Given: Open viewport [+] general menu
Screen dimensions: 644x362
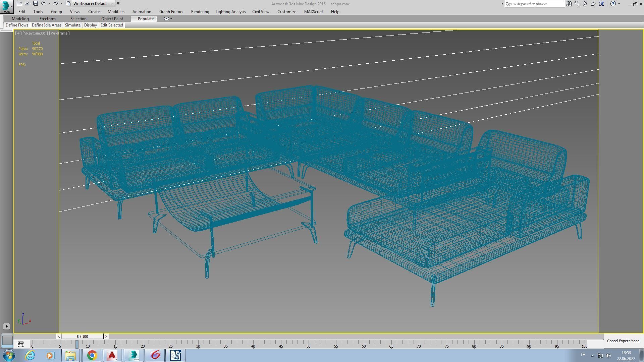Looking at the screenshot, I should (18, 33).
